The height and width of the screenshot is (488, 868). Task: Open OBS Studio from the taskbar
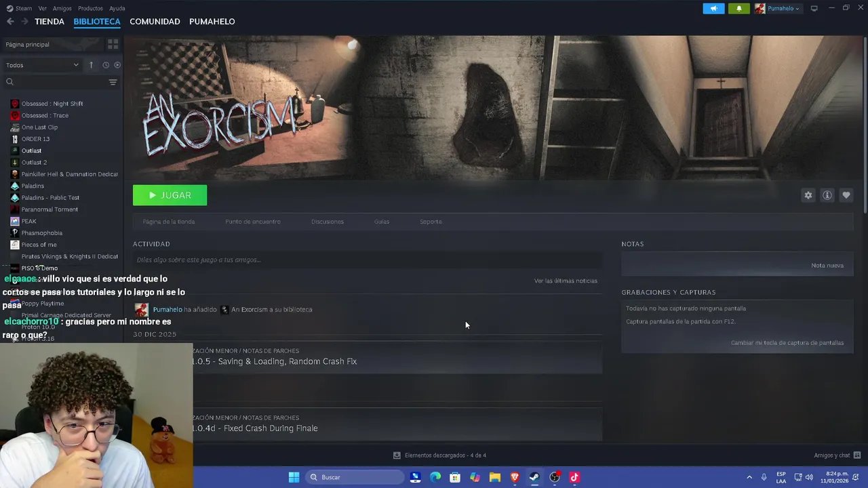pyautogui.click(x=555, y=477)
